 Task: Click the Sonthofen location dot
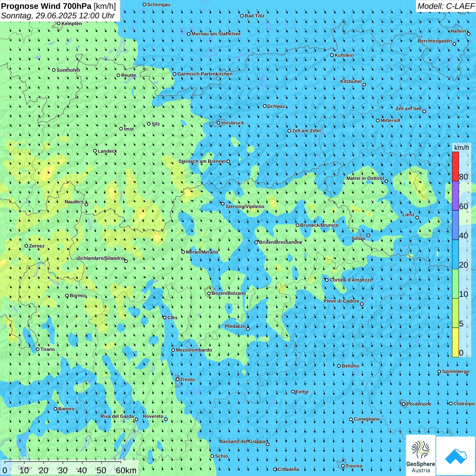pyautogui.click(x=54, y=70)
